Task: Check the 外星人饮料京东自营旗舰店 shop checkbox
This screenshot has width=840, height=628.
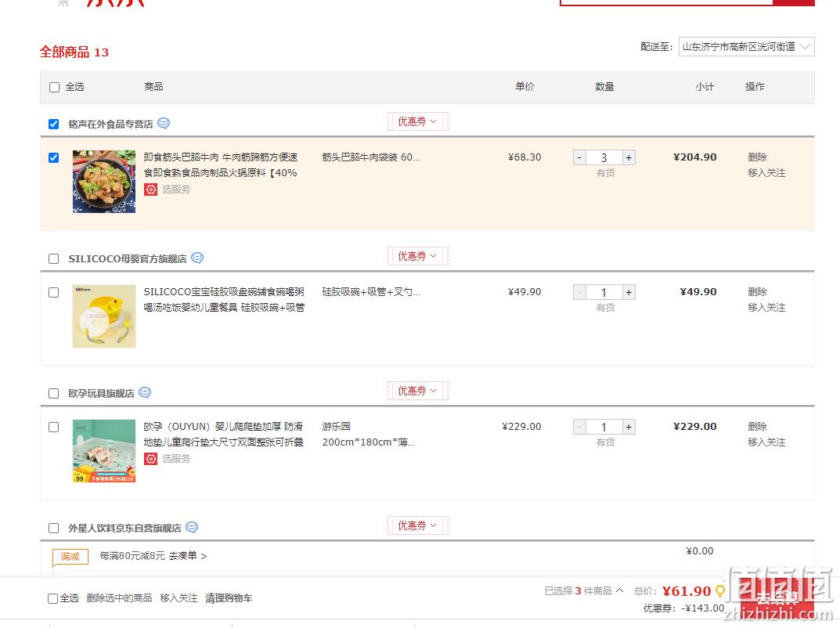Action: click(x=53, y=529)
